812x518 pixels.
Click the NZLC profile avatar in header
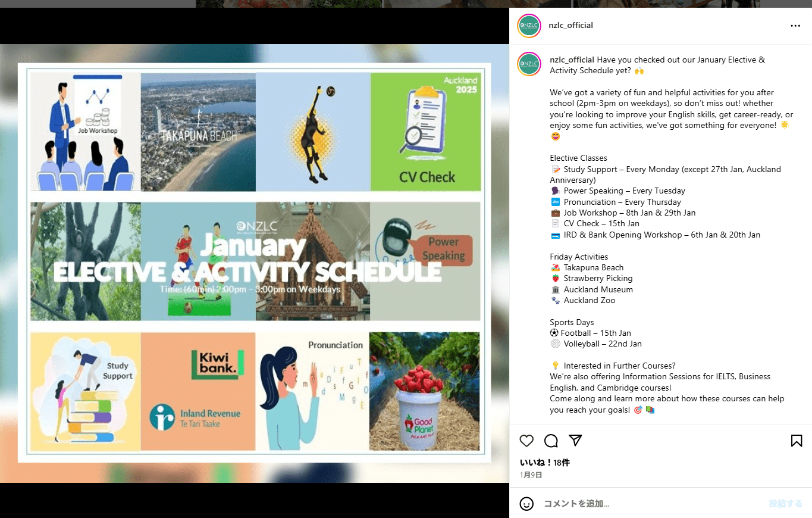point(529,26)
